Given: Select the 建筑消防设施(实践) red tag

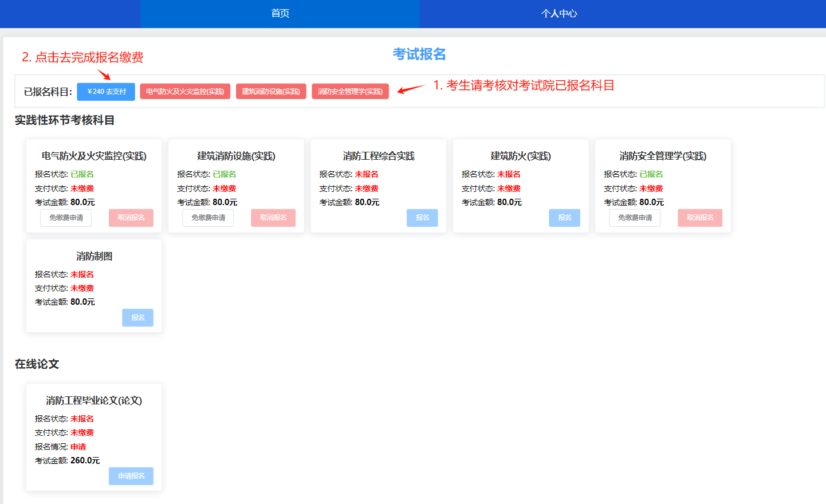Looking at the screenshot, I should pyautogui.click(x=271, y=92).
